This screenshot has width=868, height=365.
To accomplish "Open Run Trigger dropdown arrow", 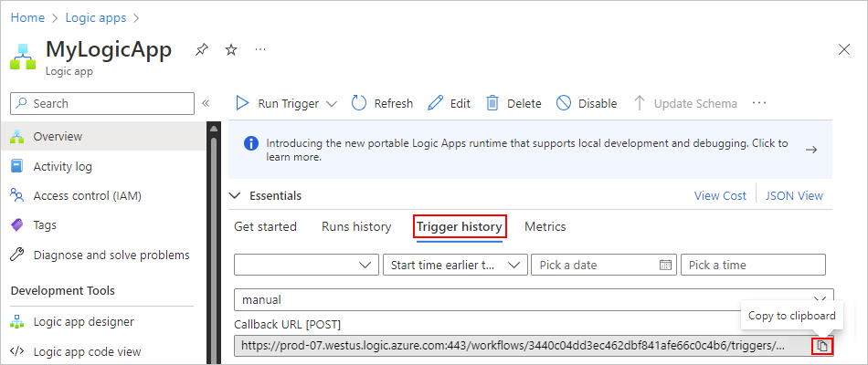I will tap(331, 104).
